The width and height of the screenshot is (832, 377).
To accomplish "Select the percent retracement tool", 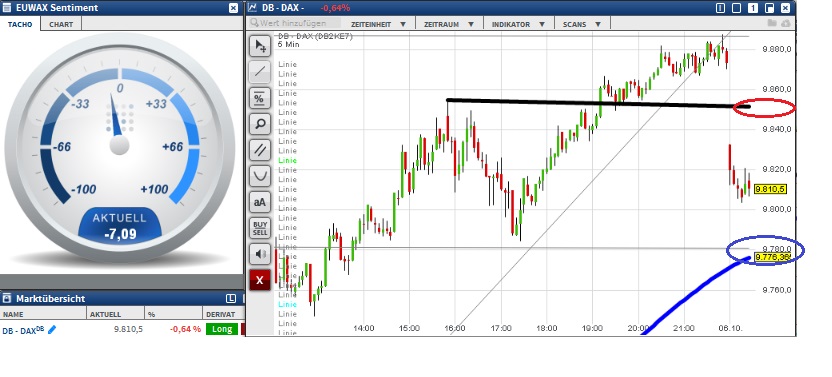I will (260, 98).
